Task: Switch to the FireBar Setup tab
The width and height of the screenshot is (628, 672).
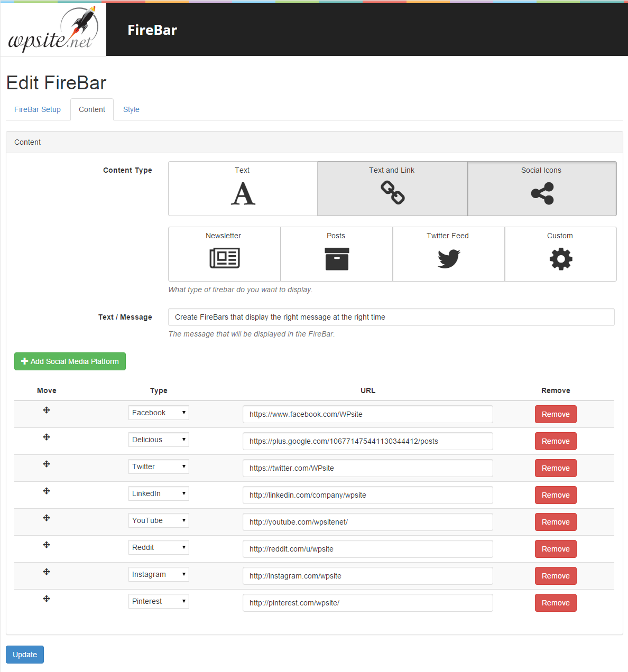Action: tap(38, 109)
